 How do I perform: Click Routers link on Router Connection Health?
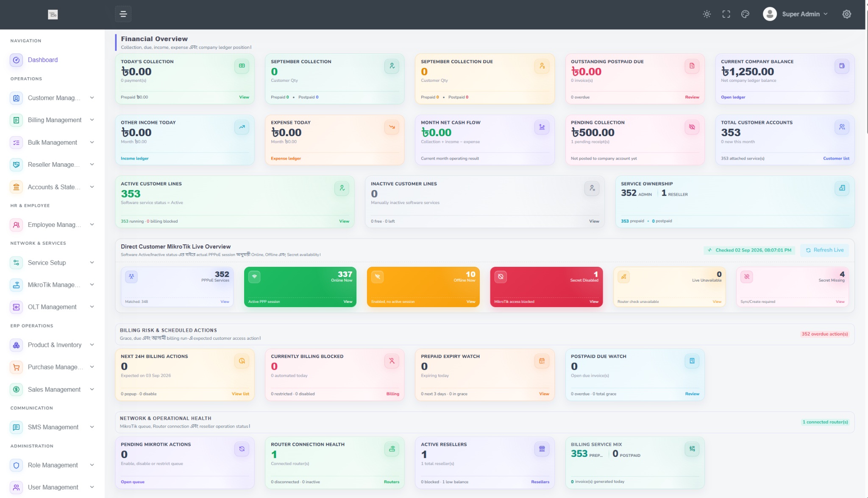[392, 482]
